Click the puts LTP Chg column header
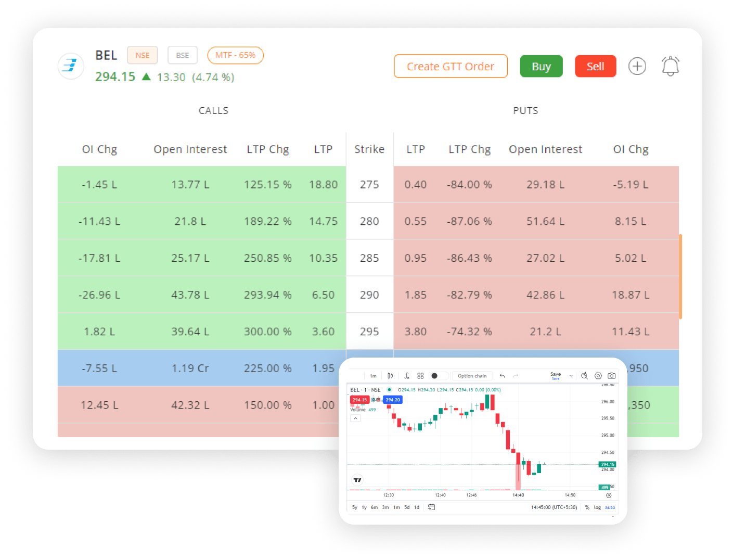 [470, 149]
